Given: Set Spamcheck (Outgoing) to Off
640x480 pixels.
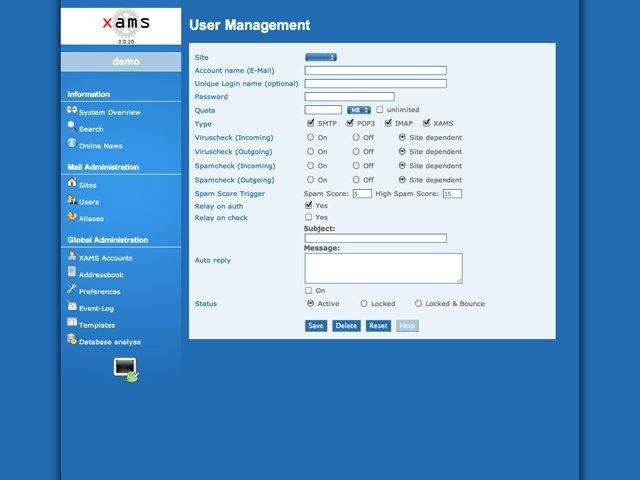Looking at the screenshot, I should (x=356, y=180).
